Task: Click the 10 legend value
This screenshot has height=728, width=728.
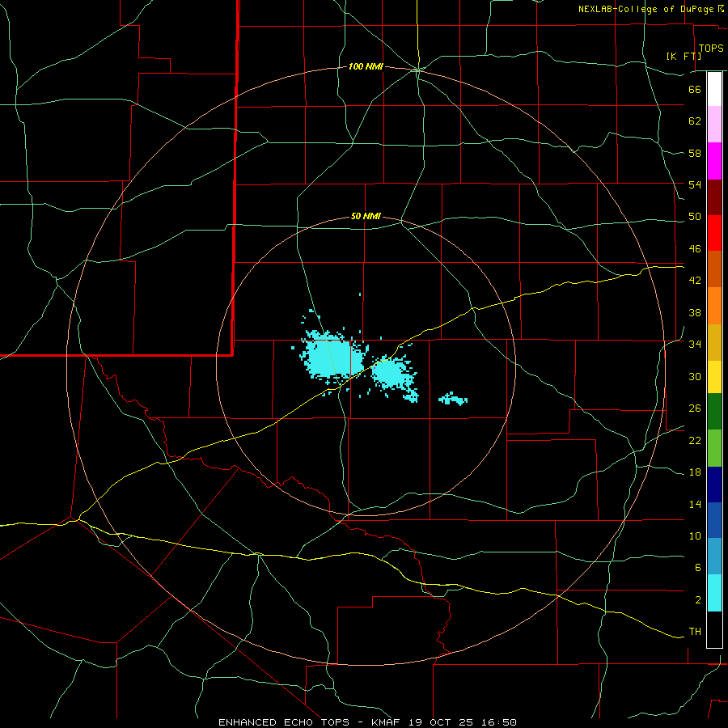Action: (x=695, y=535)
